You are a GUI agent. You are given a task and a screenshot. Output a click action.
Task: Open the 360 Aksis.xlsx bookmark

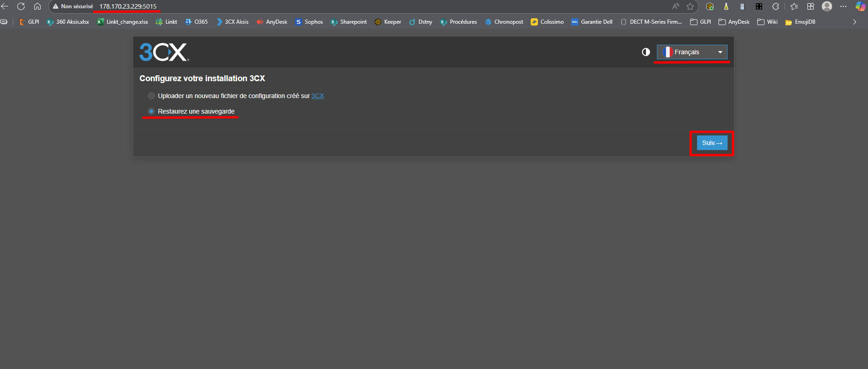click(x=68, y=22)
